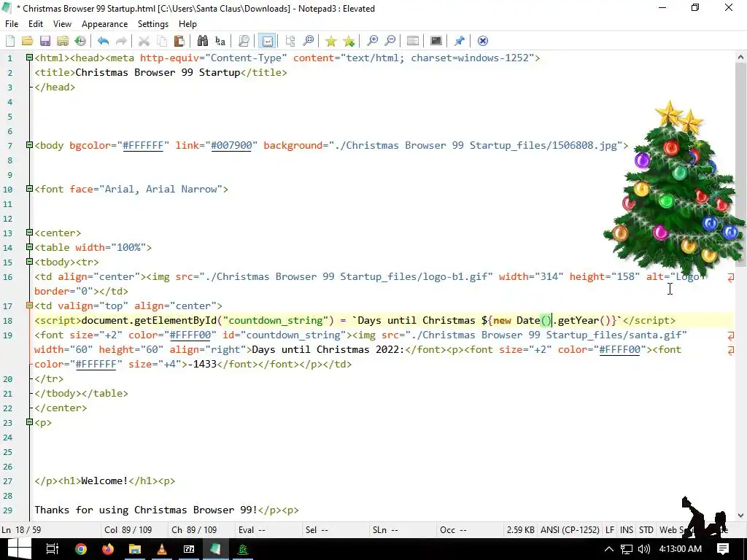Collapse the table fold on line 14
The width and height of the screenshot is (747, 560).
[x=29, y=247]
